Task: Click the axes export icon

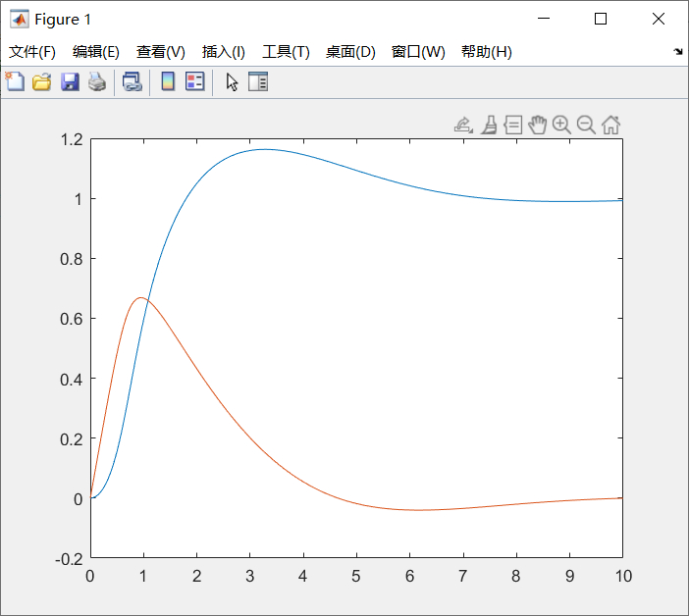Action: click(x=463, y=126)
